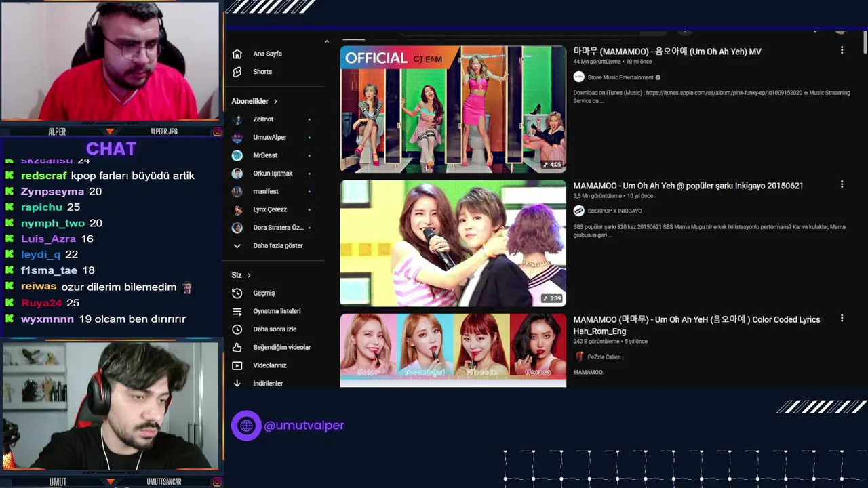Open İndirilenler download icon
The height and width of the screenshot is (488, 868).
(x=237, y=384)
